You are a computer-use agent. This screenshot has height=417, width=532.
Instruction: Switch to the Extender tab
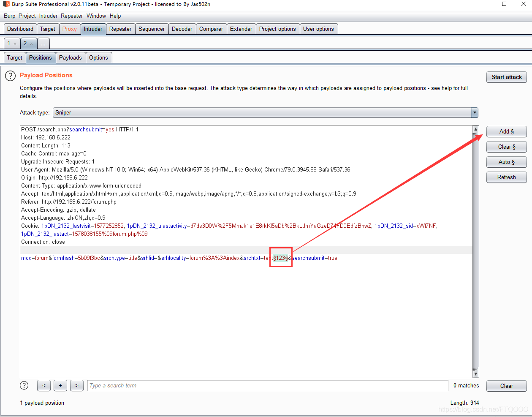241,29
